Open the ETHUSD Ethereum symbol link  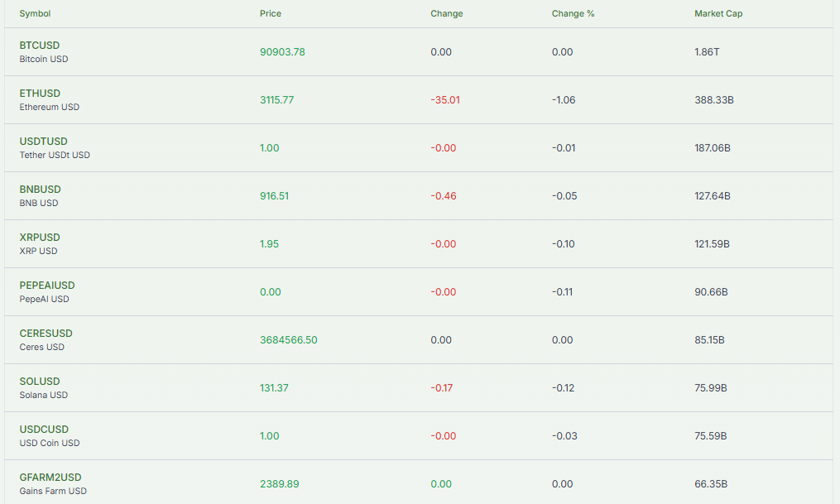point(40,94)
